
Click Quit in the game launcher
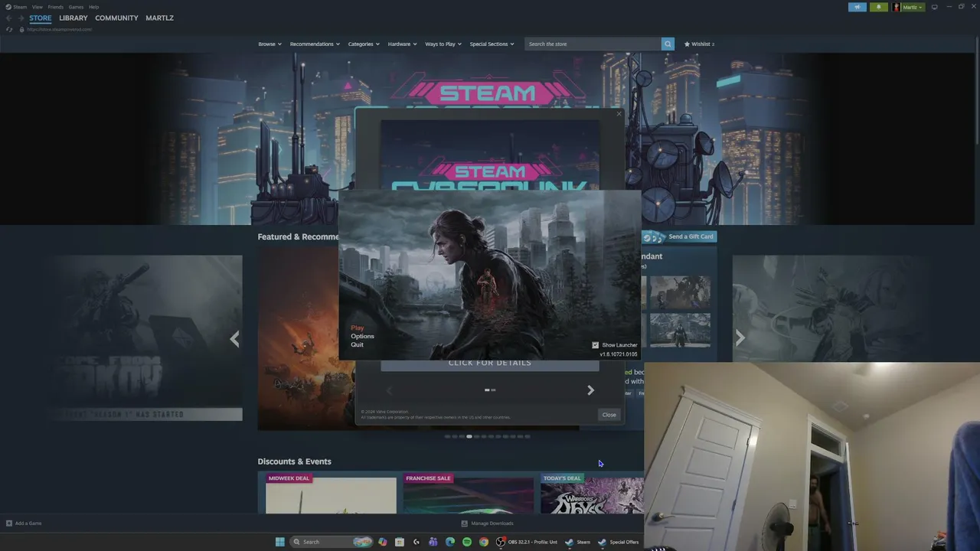(x=357, y=344)
